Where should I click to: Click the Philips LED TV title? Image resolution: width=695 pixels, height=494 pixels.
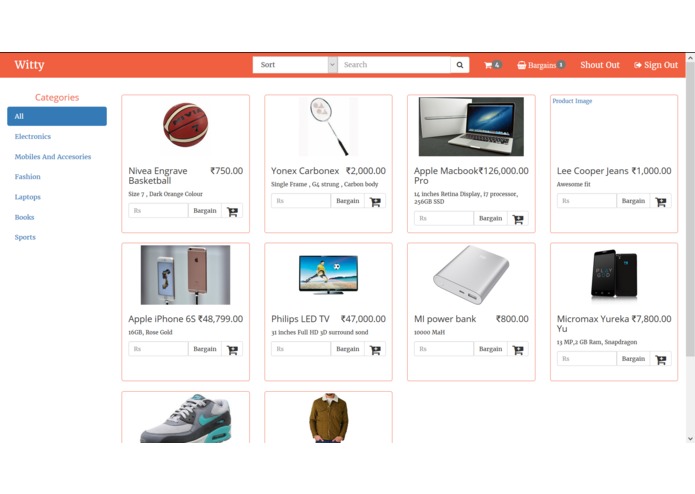point(301,319)
